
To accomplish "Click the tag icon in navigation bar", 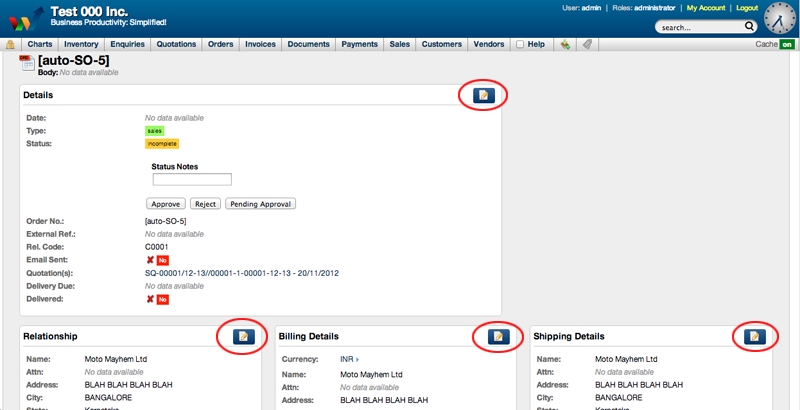I will click(587, 45).
